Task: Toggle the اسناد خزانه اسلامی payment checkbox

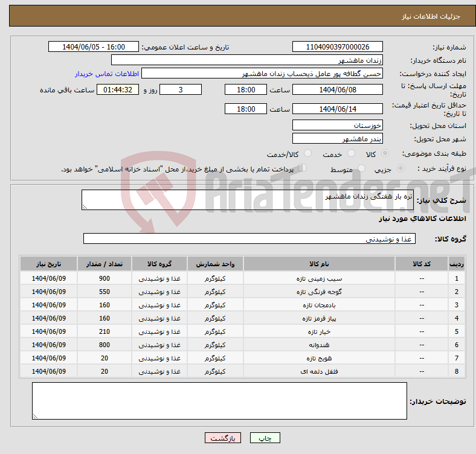Action: point(303,168)
